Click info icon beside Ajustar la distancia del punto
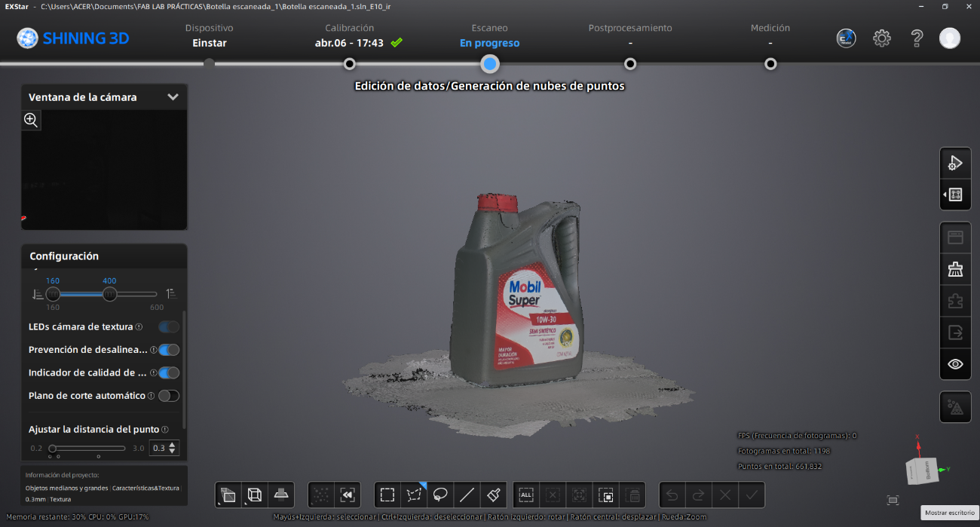Viewport: 980px width, 527px height. (x=164, y=429)
